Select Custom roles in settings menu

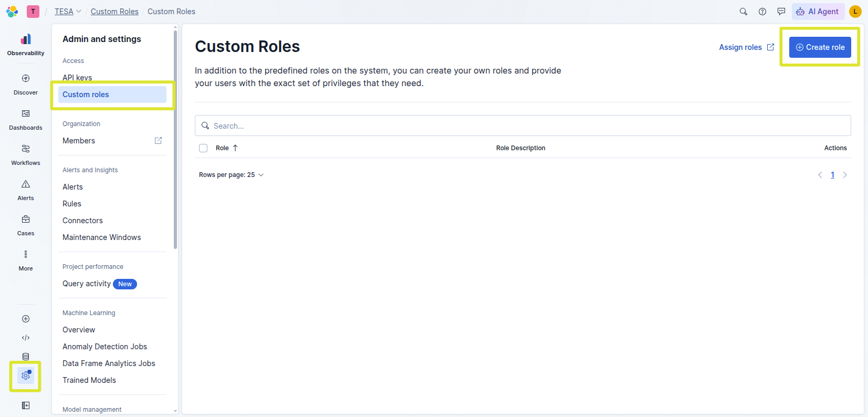click(x=112, y=95)
